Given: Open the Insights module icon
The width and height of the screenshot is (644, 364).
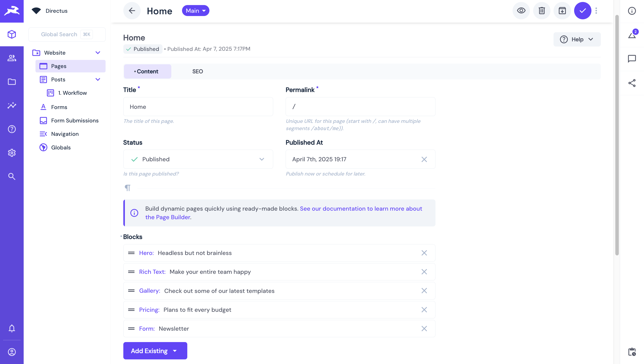Looking at the screenshot, I should point(12,105).
